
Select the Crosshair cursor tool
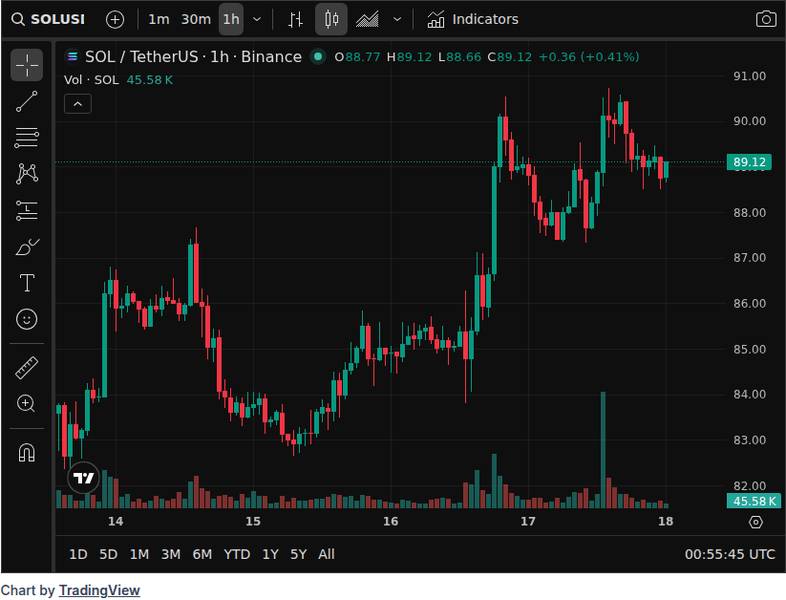pyautogui.click(x=27, y=65)
